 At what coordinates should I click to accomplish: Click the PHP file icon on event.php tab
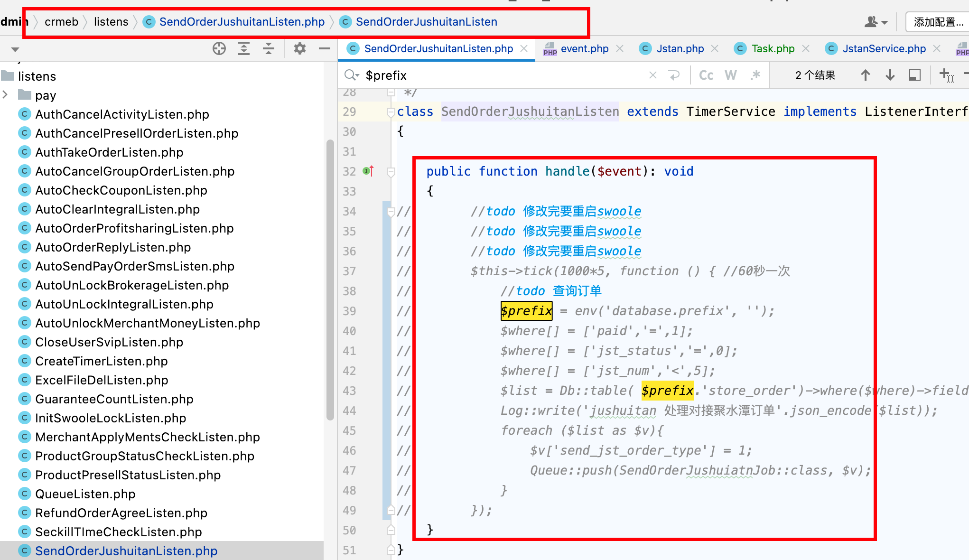pyautogui.click(x=550, y=48)
